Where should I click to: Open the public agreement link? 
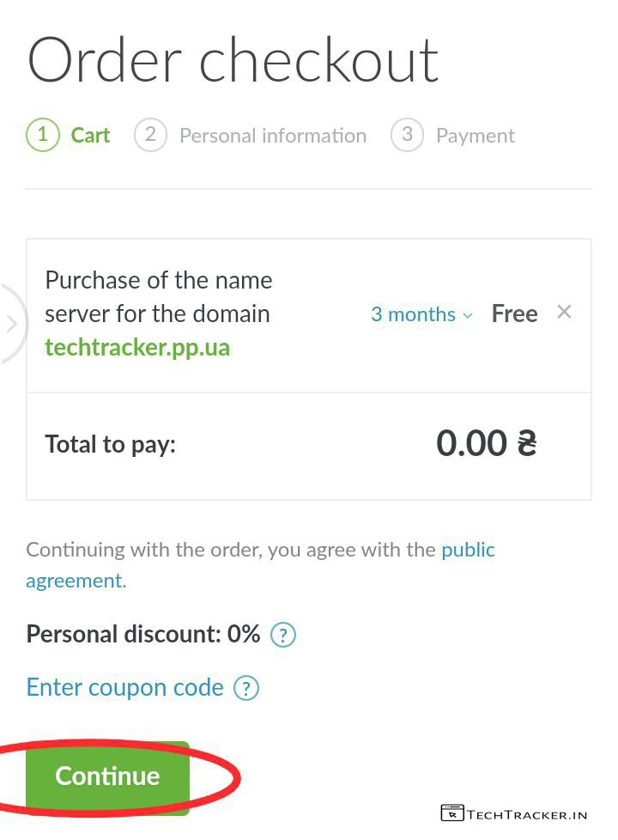coord(468,550)
